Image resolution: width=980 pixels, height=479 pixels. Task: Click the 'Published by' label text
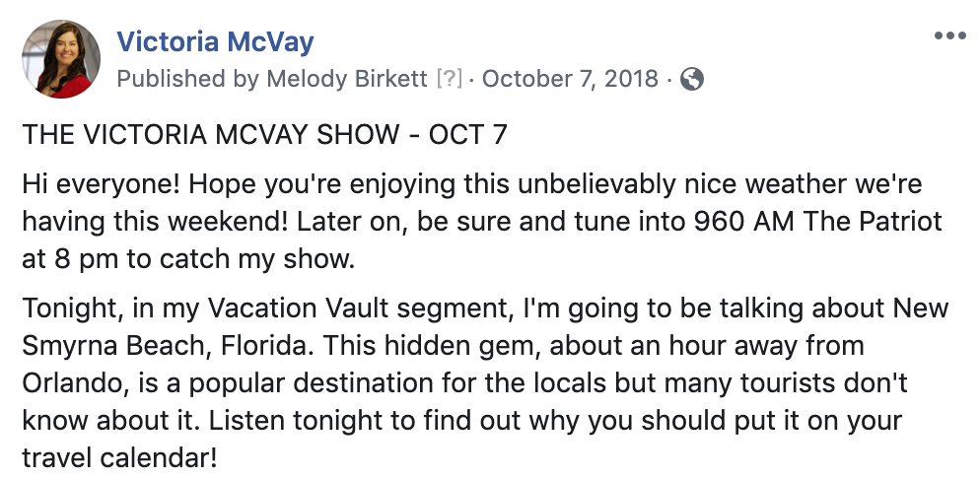click(x=188, y=79)
